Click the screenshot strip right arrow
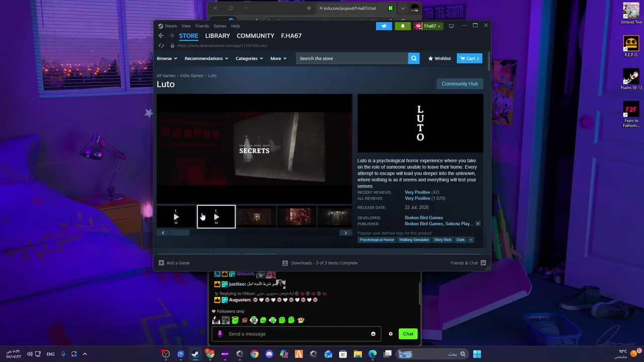 click(x=346, y=233)
